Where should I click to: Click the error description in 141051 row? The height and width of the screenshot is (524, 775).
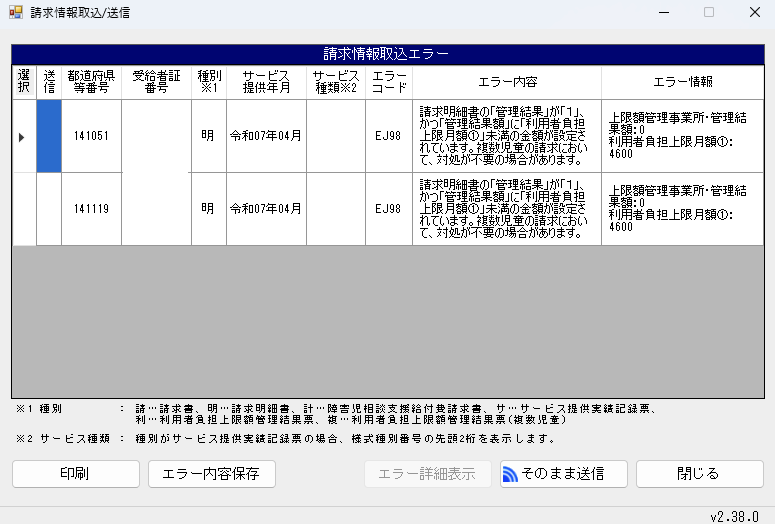507,136
